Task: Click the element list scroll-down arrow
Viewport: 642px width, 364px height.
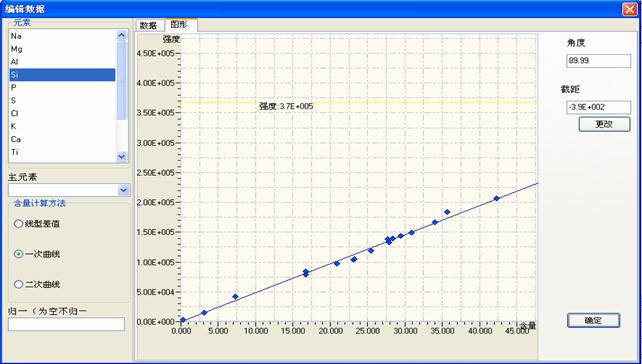Action: (122, 156)
